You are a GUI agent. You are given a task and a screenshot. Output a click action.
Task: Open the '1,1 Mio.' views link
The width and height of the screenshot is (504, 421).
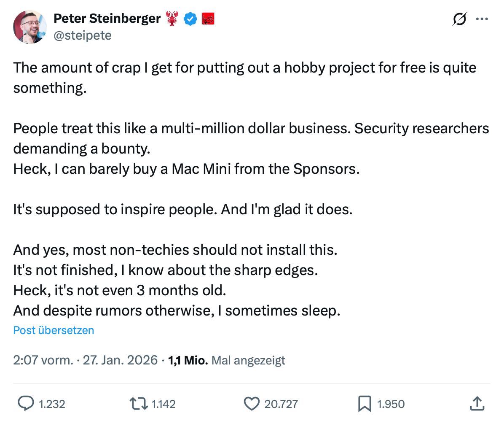(188, 360)
